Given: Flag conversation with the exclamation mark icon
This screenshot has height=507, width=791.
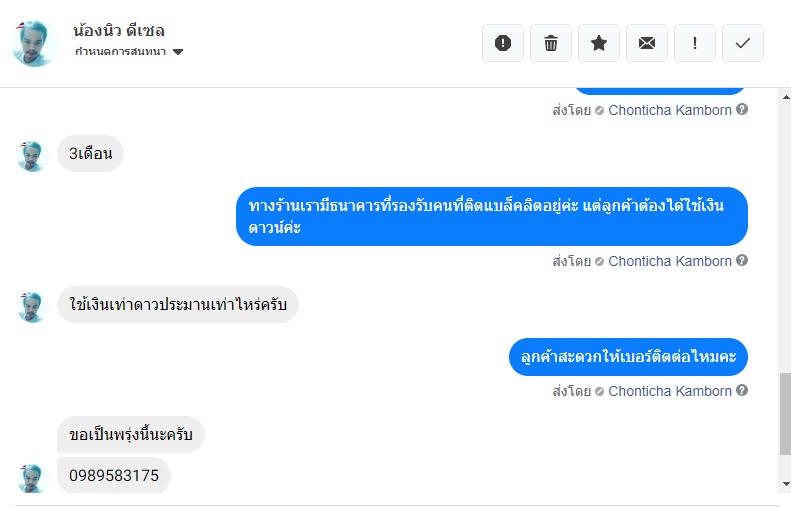Looking at the screenshot, I should [x=695, y=43].
